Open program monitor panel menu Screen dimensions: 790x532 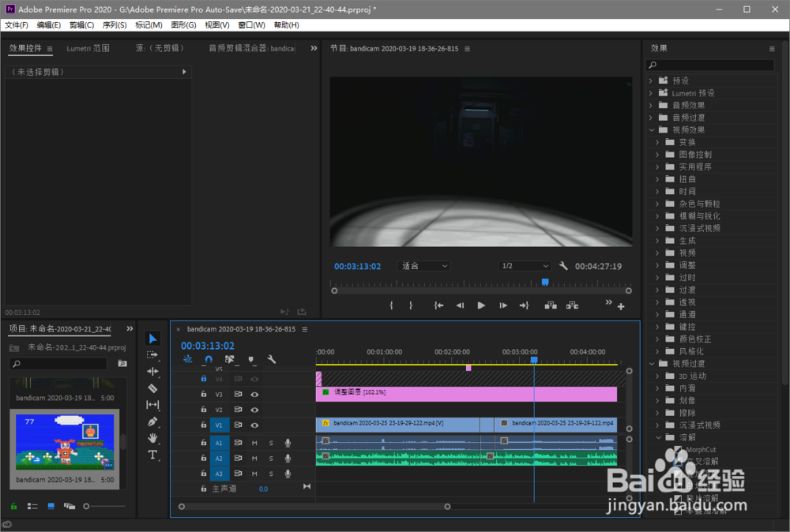pos(467,49)
